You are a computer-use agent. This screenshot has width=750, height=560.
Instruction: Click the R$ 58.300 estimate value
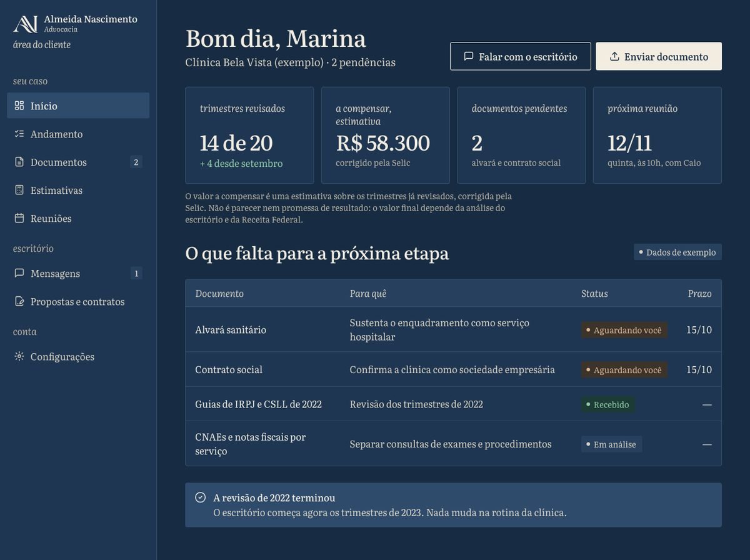point(382,142)
